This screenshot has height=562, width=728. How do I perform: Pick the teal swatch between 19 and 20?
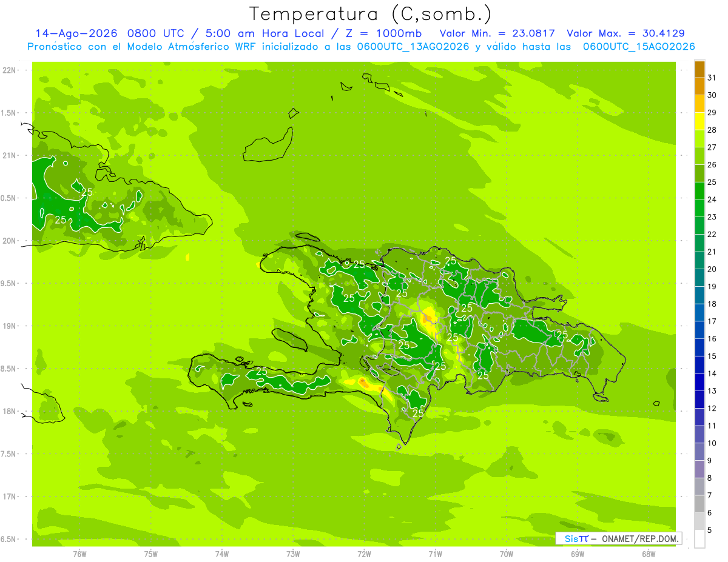(699, 278)
